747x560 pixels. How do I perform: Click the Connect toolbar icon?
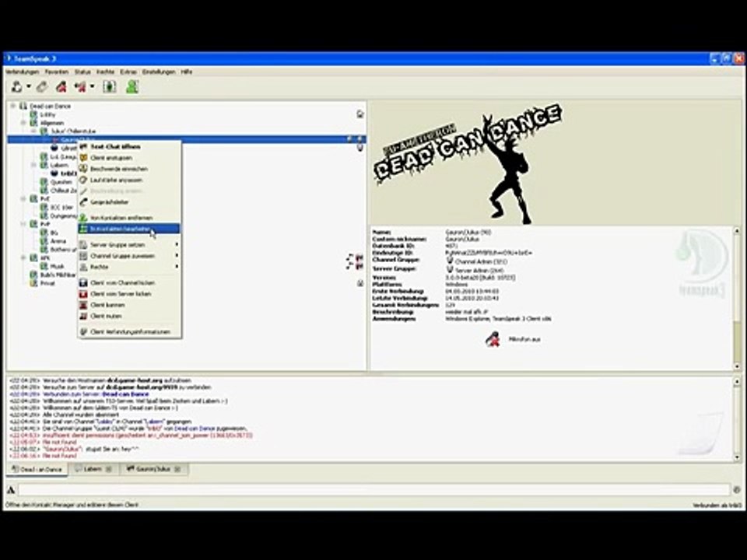tap(17, 86)
